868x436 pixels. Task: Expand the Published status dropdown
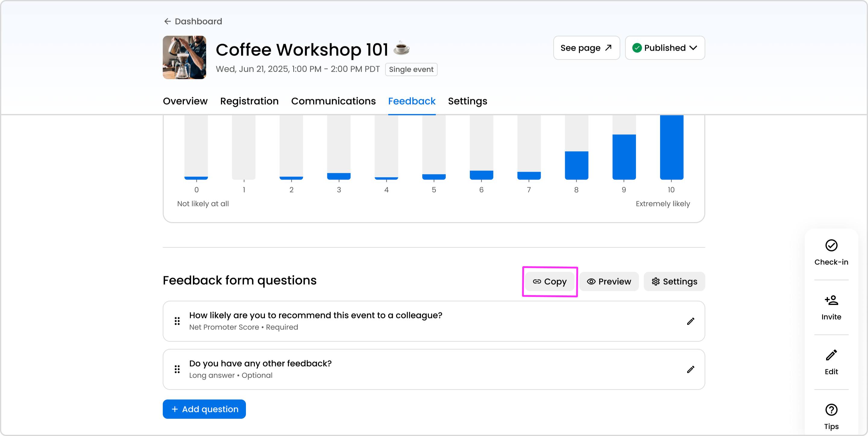[665, 48]
